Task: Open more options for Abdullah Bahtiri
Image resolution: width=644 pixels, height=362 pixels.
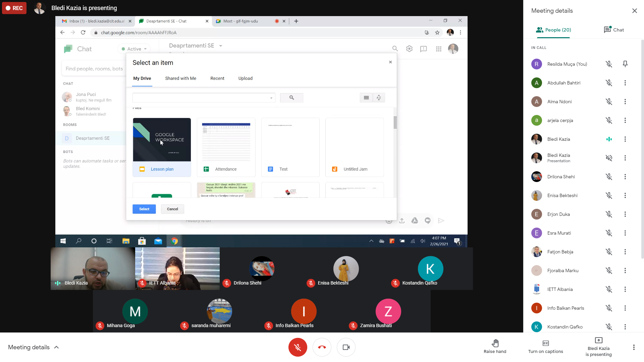Action: tap(625, 83)
